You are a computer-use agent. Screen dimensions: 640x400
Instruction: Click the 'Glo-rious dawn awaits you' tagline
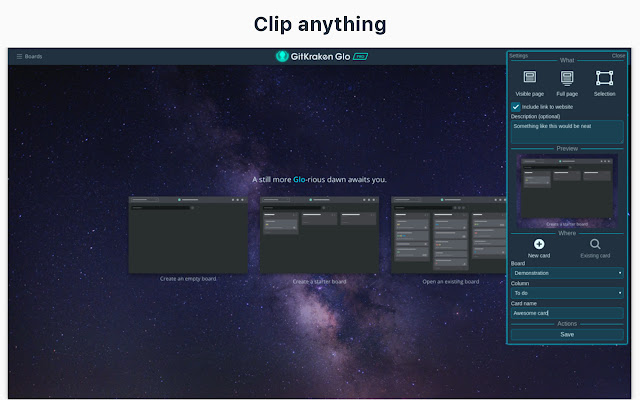(319, 180)
